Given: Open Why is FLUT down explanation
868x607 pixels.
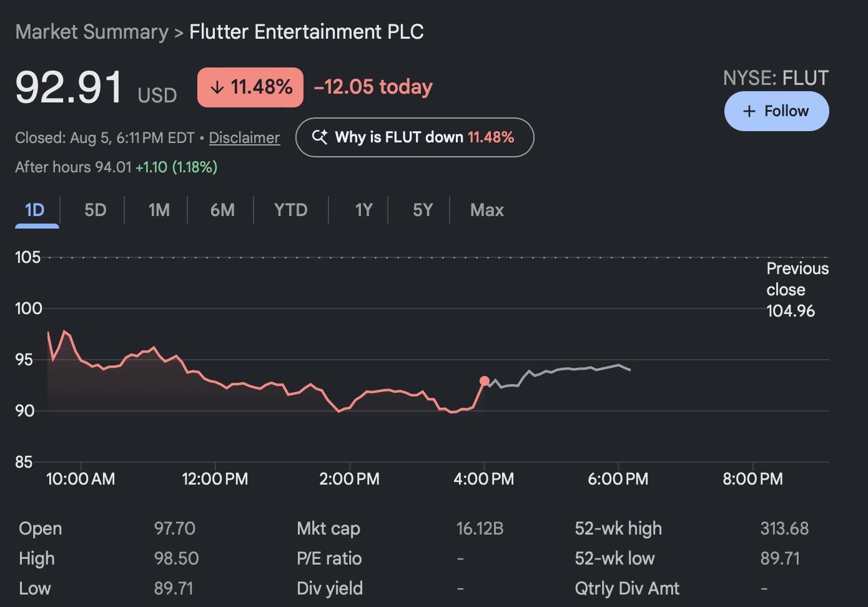Looking at the screenshot, I should tap(415, 137).
